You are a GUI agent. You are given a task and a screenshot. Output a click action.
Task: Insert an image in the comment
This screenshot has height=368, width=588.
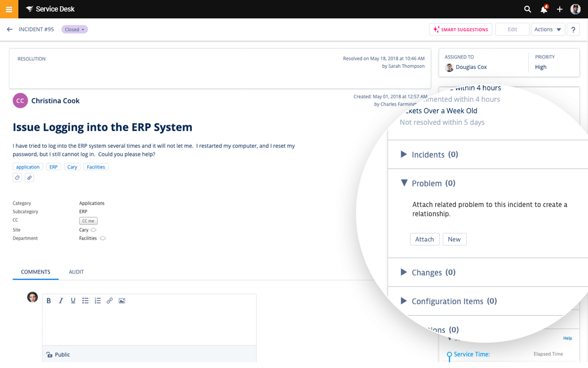(x=122, y=301)
